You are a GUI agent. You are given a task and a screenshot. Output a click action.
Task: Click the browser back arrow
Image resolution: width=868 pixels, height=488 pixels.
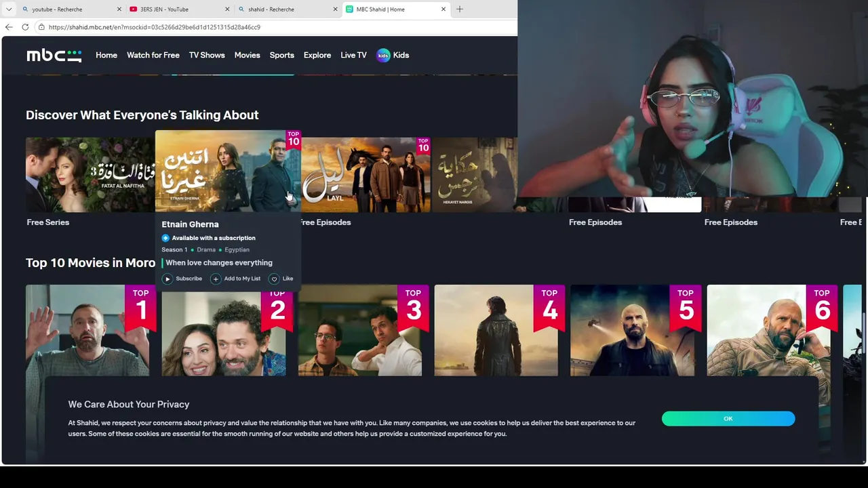pyautogui.click(x=9, y=27)
